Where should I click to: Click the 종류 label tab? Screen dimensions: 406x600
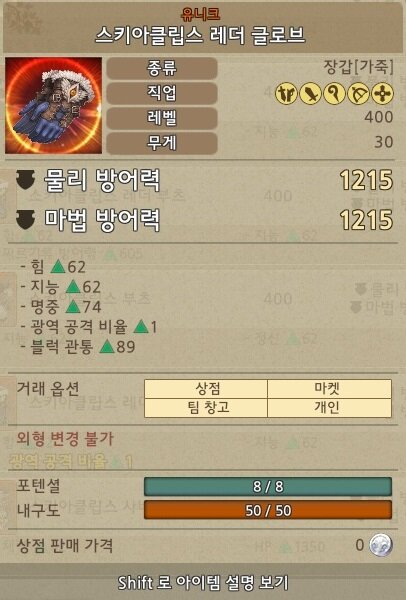pyautogui.click(x=162, y=68)
